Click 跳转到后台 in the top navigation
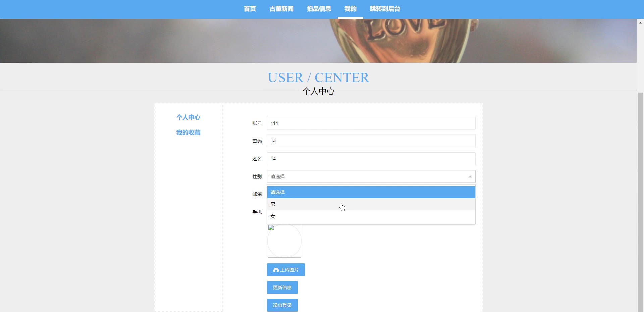 [385, 9]
